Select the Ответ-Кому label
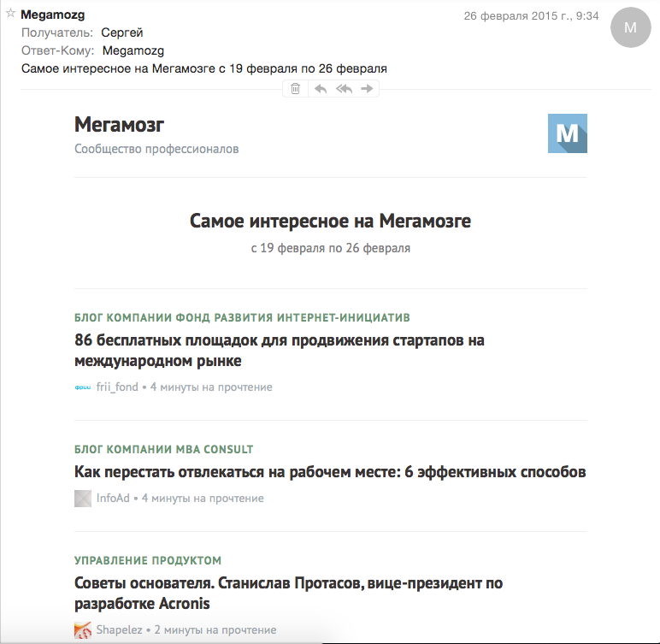660x644 pixels. click(x=57, y=50)
